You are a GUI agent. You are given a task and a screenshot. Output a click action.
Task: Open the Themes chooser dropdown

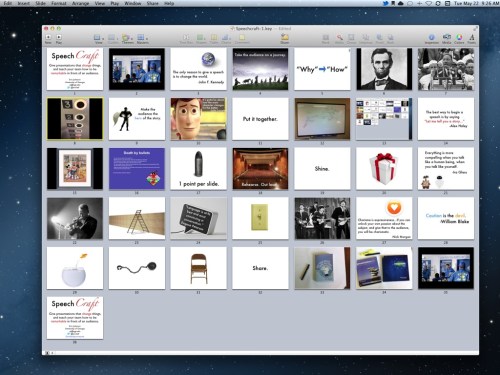128,39
